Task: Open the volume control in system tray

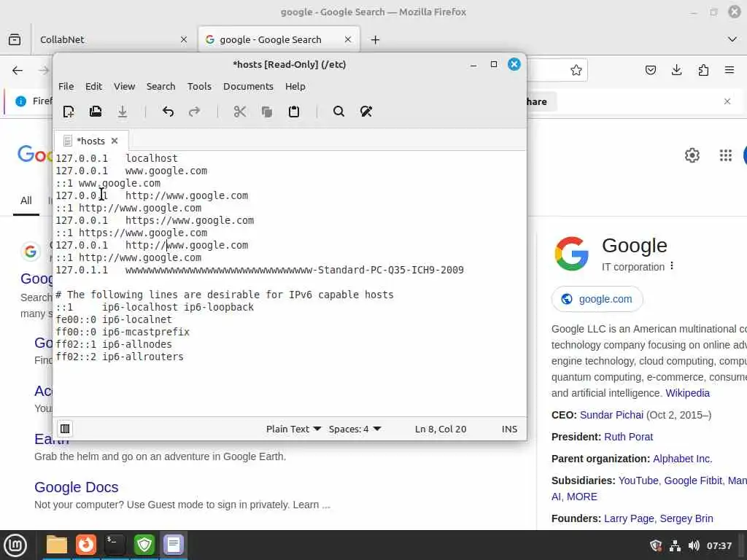Action: pos(694,545)
